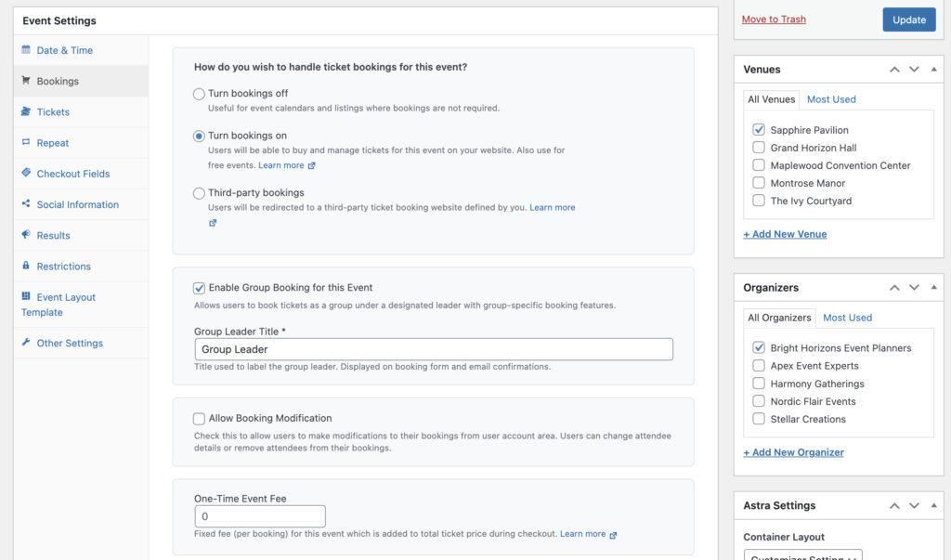Screen dimensions: 951x560
Task: Click the Repeat icon in the sidebar
Action: coord(26,143)
